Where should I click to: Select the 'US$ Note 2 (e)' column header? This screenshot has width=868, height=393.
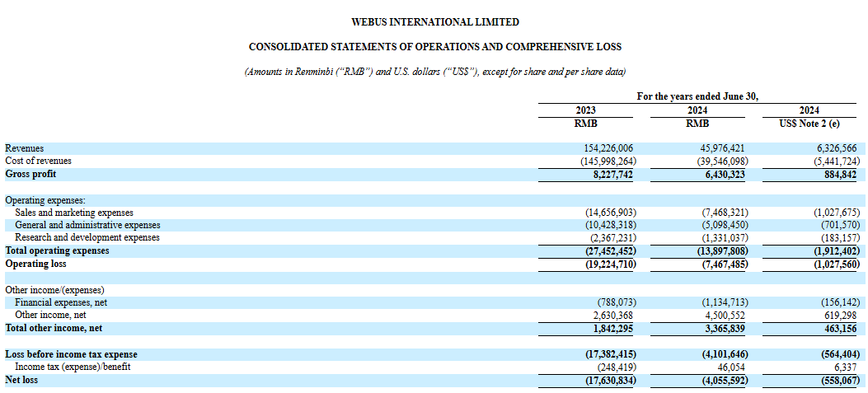tap(809, 124)
